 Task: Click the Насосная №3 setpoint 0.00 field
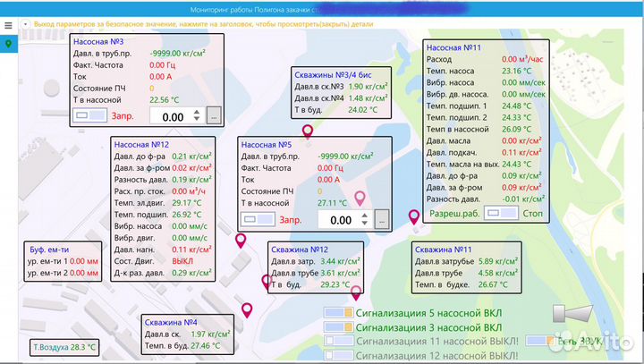tap(173, 116)
